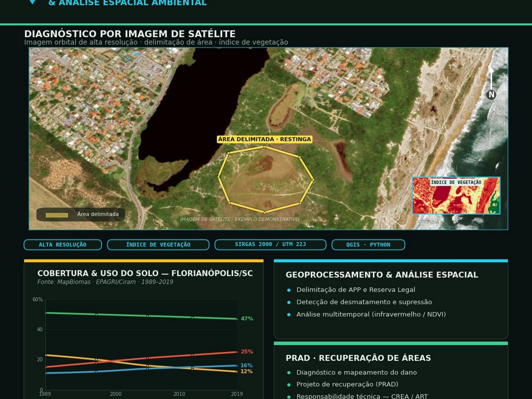Click the red 25% line label

247,352
